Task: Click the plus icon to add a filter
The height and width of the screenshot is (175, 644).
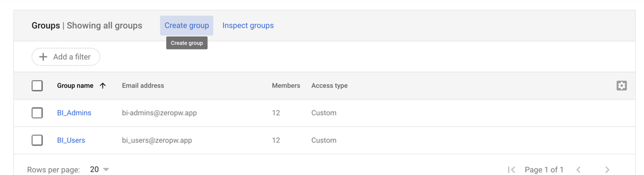Action: click(x=43, y=57)
